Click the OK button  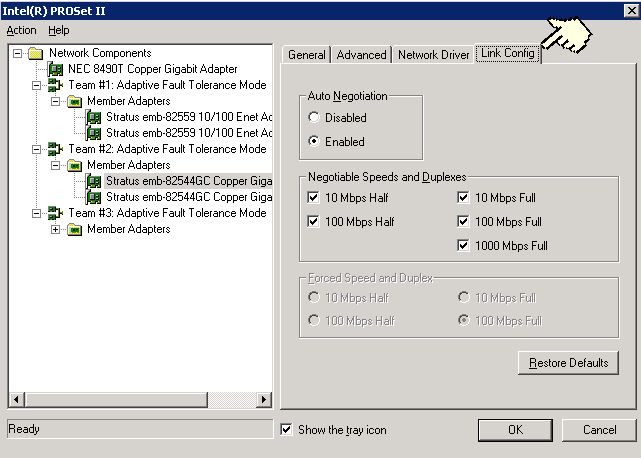tap(515, 430)
